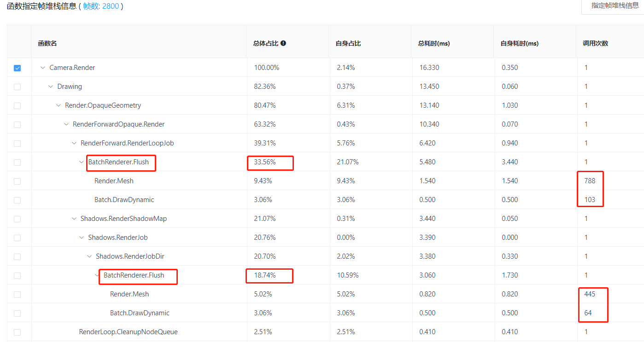644x342 pixels.
Task: Uncheck the Camera.Render row checkbox
Action: 18,68
